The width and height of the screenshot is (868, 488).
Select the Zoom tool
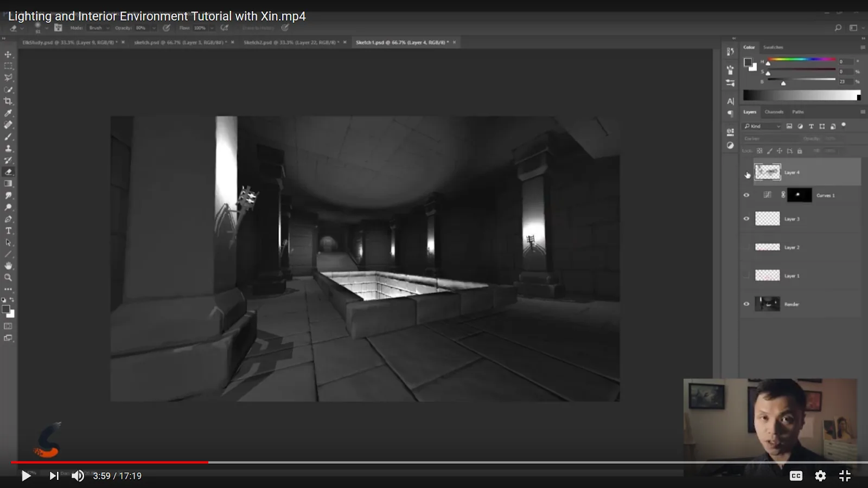[8, 278]
